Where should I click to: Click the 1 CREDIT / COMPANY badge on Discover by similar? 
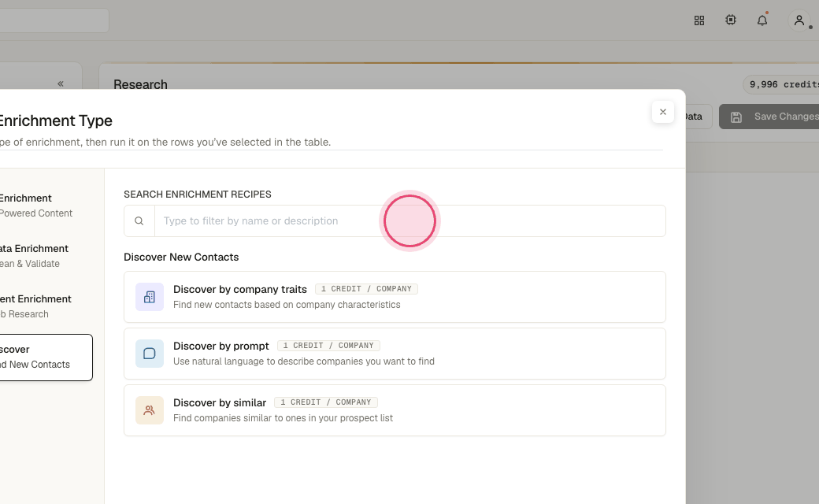point(326,402)
